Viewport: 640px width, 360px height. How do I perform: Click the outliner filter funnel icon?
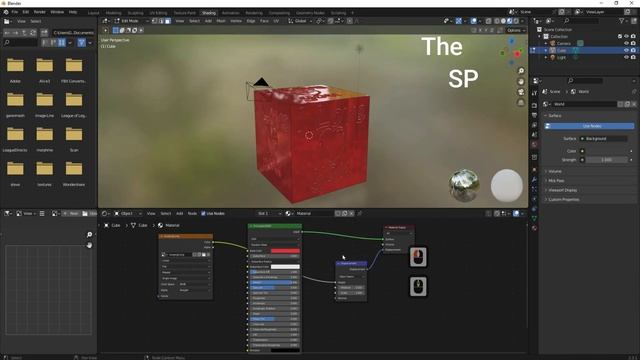pos(622,20)
